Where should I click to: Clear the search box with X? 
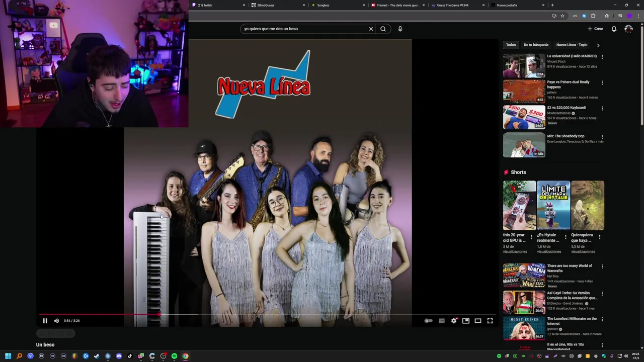coord(371,29)
